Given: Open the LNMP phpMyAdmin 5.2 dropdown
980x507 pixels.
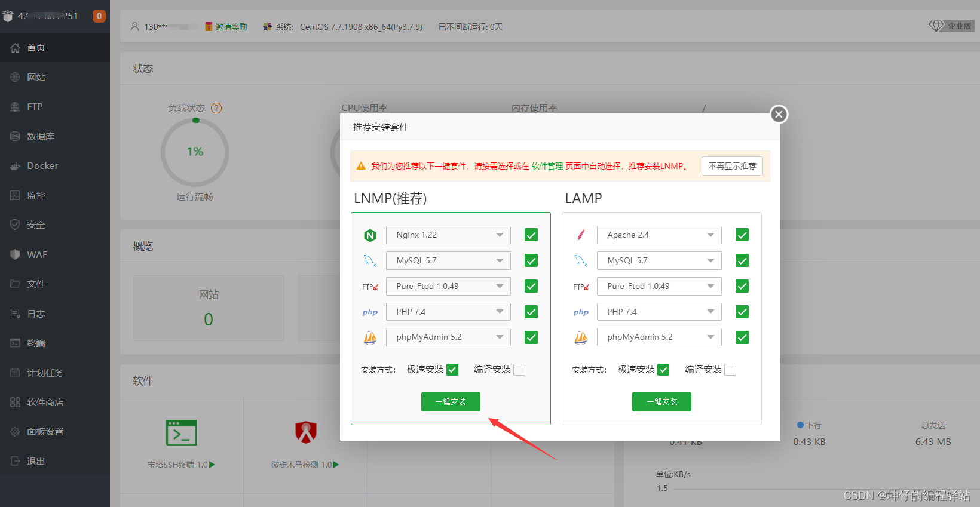Looking at the screenshot, I should (448, 337).
